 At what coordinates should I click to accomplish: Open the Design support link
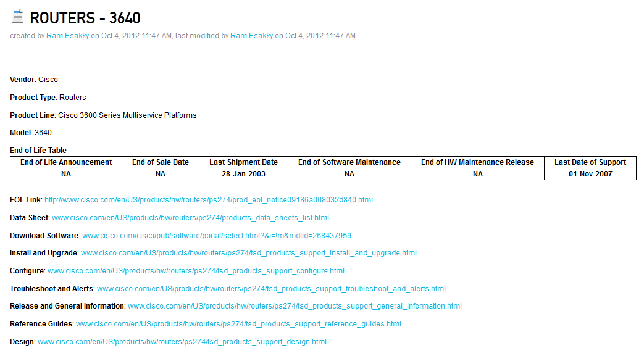tap(182, 342)
